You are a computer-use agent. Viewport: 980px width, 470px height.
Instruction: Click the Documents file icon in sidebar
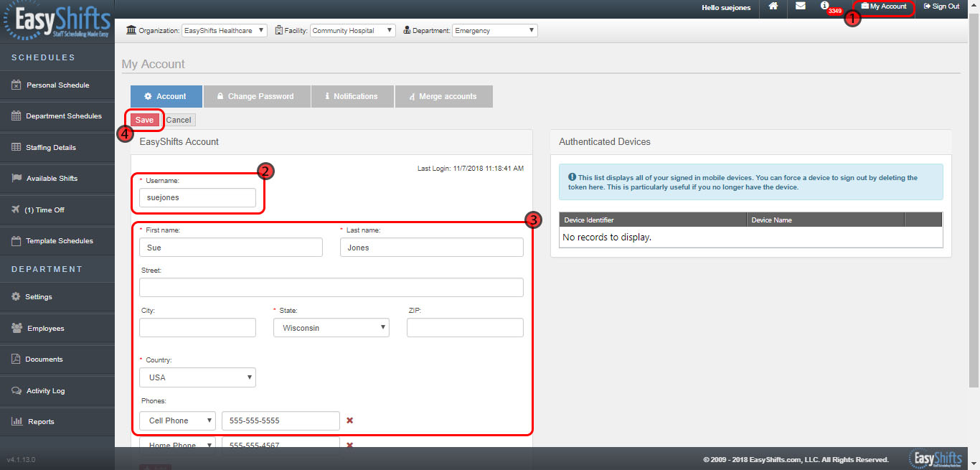pos(16,359)
